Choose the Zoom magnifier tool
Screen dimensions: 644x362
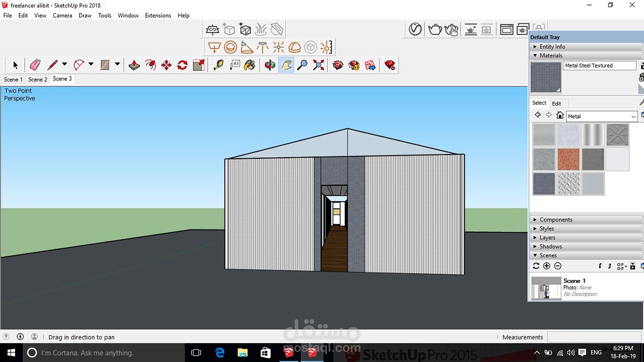point(302,65)
